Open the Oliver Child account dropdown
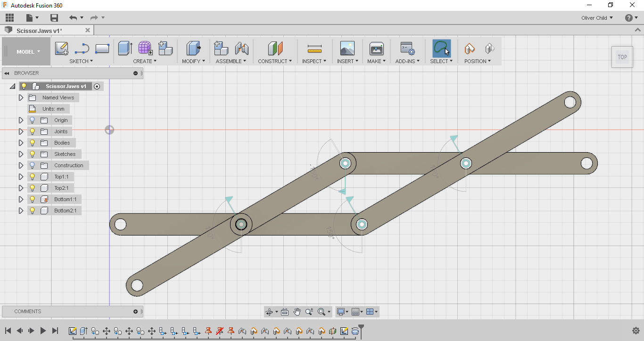 coord(597,18)
